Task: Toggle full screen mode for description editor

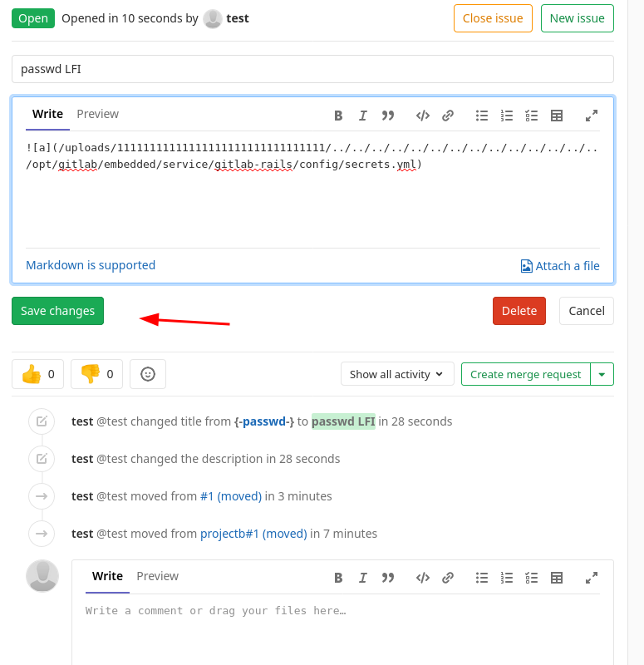Action: [x=592, y=116]
